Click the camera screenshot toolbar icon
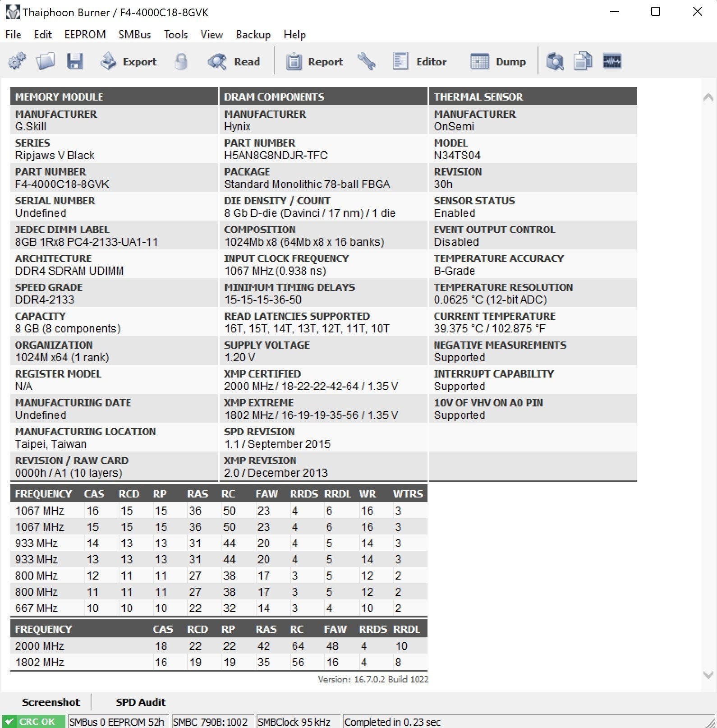 click(x=555, y=61)
